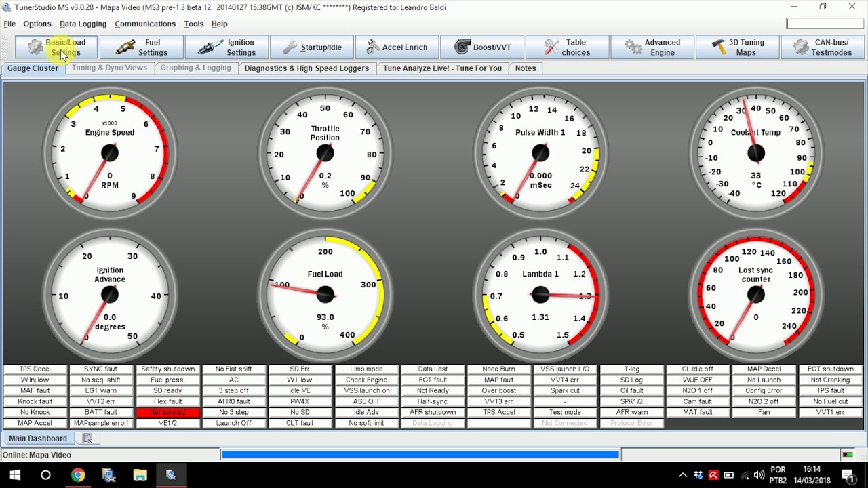Switch to the Notes tab
This screenshot has height=488, width=868.
coord(526,68)
